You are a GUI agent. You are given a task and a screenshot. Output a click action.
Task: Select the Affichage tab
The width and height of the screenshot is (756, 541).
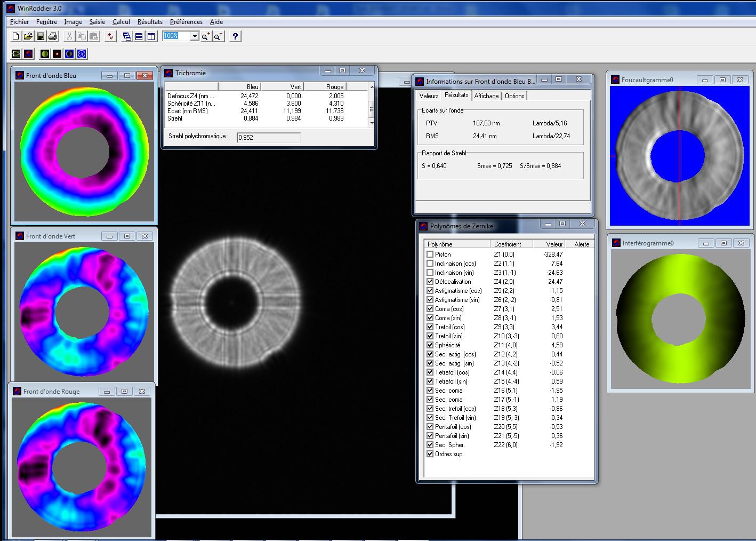(486, 96)
